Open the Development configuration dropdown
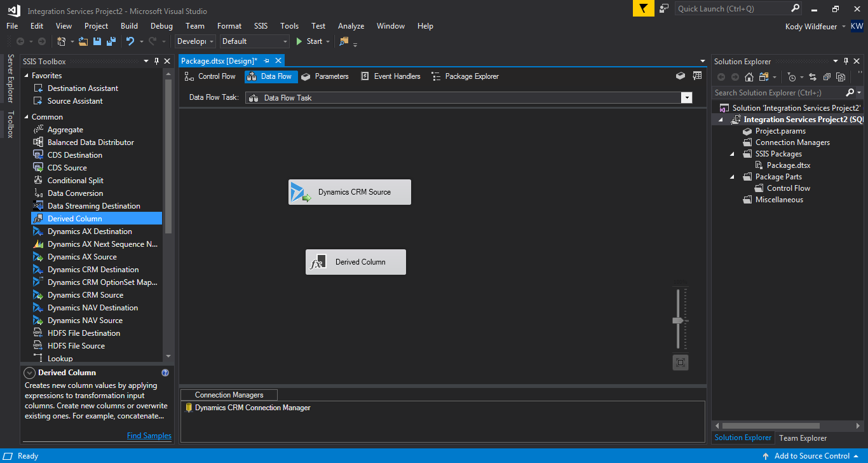Image resolution: width=868 pixels, height=463 pixels. tap(212, 41)
